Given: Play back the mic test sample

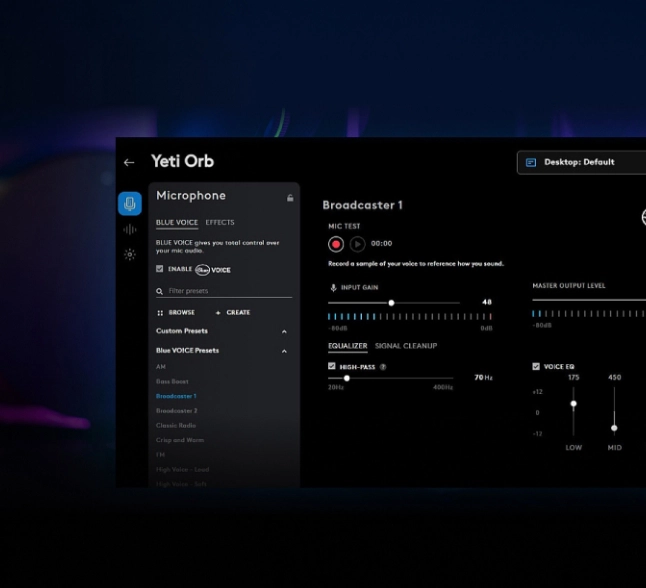Looking at the screenshot, I should point(357,244).
